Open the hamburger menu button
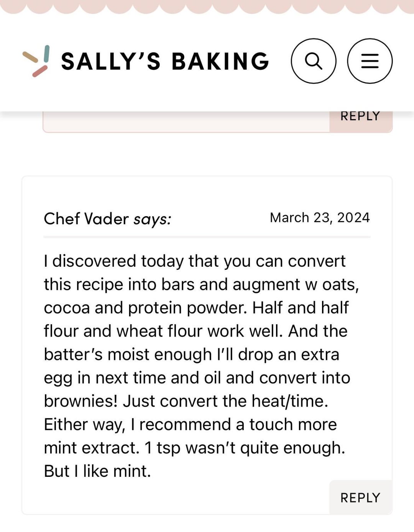The width and height of the screenshot is (414, 532). click(x=370, y=61)
